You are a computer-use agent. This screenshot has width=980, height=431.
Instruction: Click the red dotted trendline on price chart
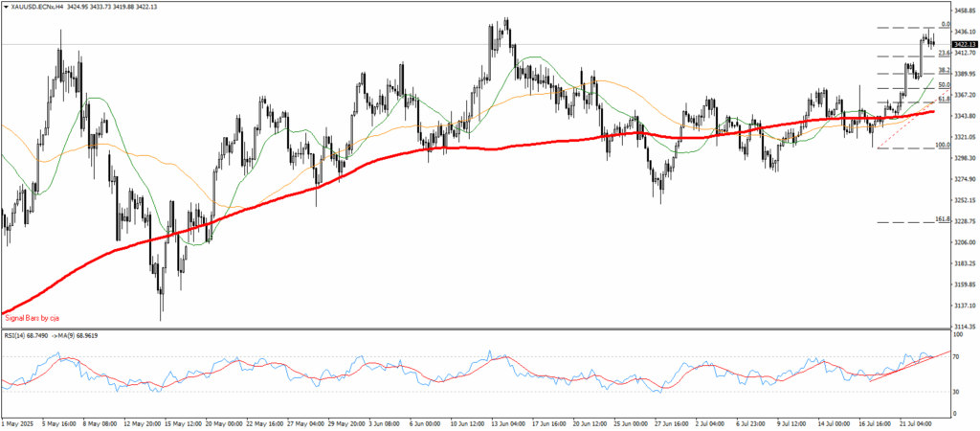[x=897, y=134]
